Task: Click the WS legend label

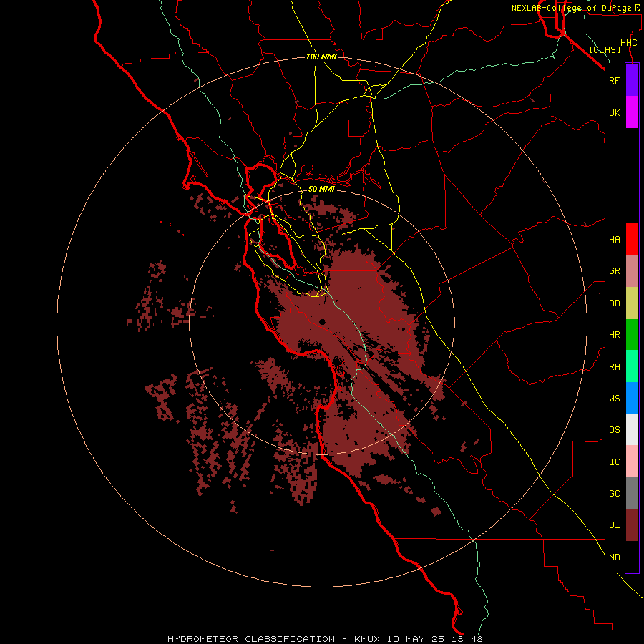Action: (x=614, y=398)
